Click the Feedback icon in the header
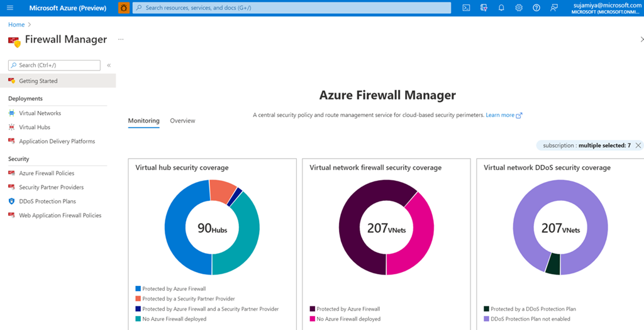Screen dimensions: 644x330 (554, 8)
